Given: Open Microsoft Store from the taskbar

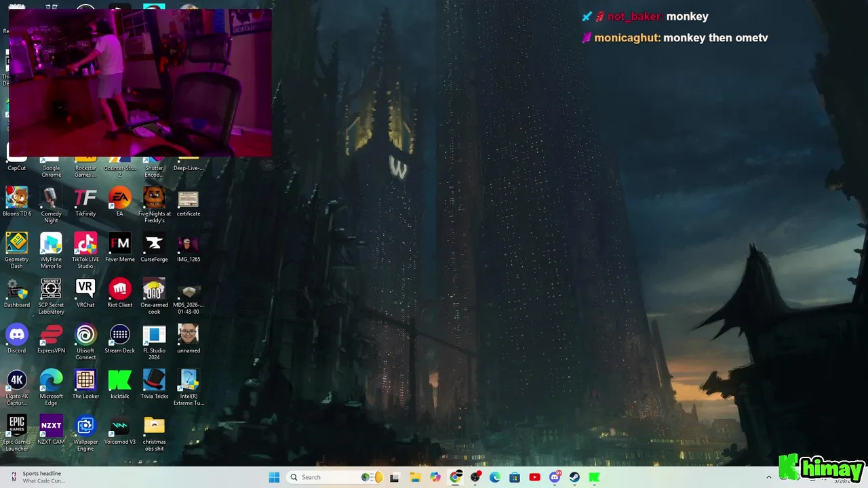Looking at the screenshot, I should click(x=515, y=477).
